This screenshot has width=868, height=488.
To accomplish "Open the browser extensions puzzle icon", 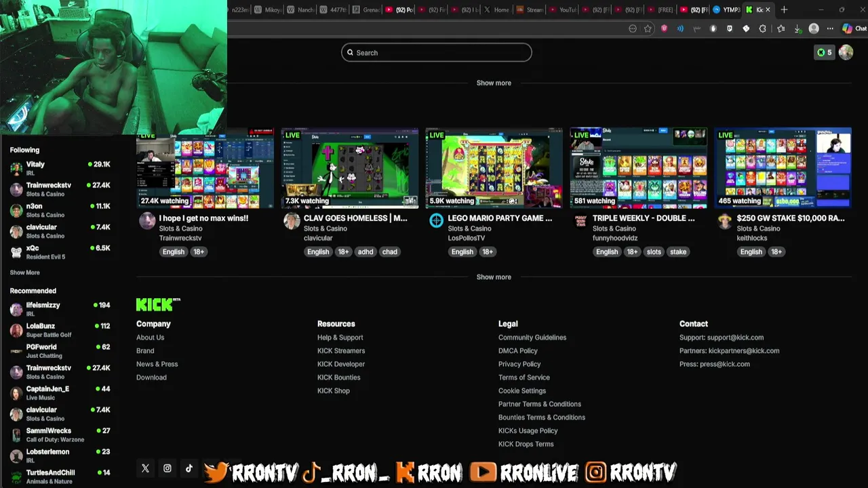I will point(762,28).
